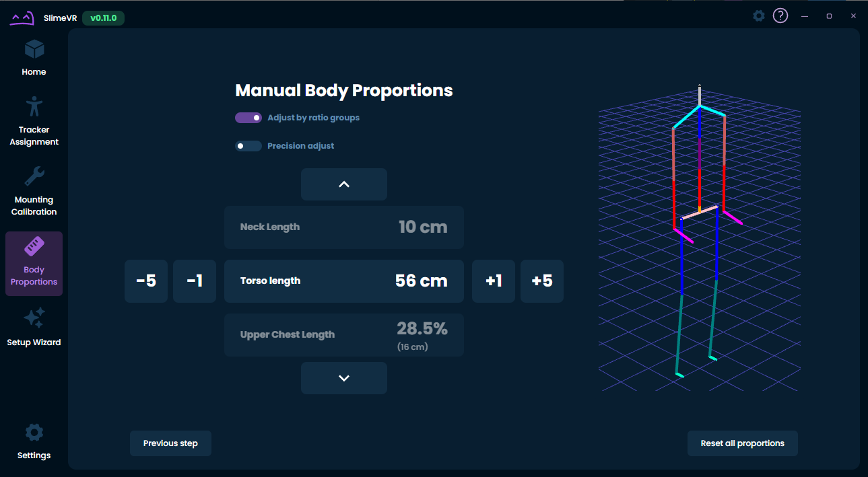The height and width of the screenshot is (477, 868).
Task: Click the v0.11.0 version badge
Action: pos(103,18)
